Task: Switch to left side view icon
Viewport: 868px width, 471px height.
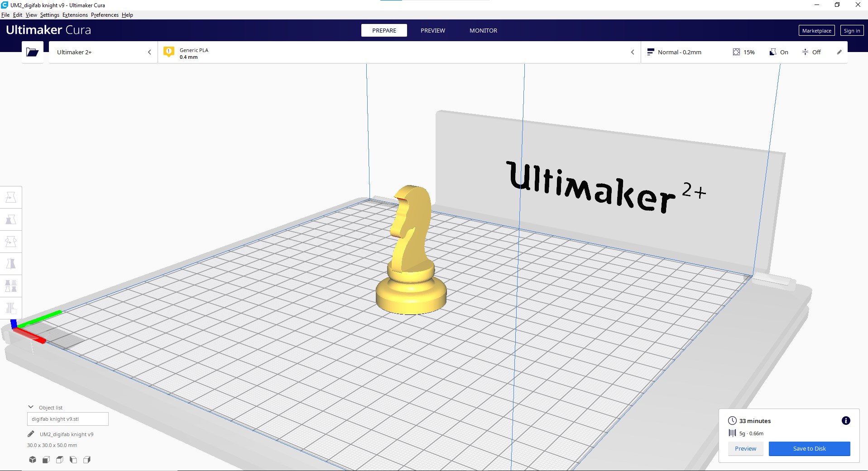Action: tap(73, 460)
